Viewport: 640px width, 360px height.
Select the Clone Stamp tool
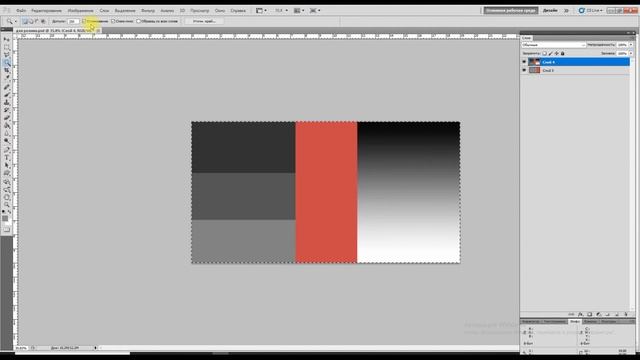7,102
